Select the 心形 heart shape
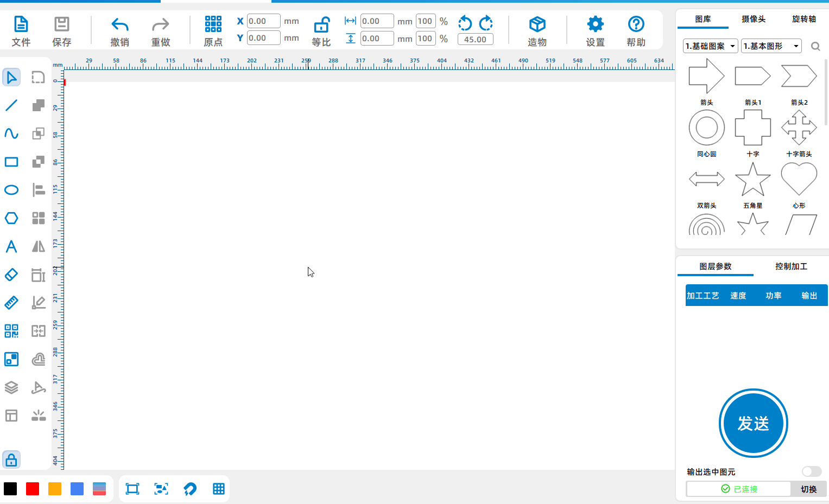Screen dimensions: 829x504 [799, 179]
